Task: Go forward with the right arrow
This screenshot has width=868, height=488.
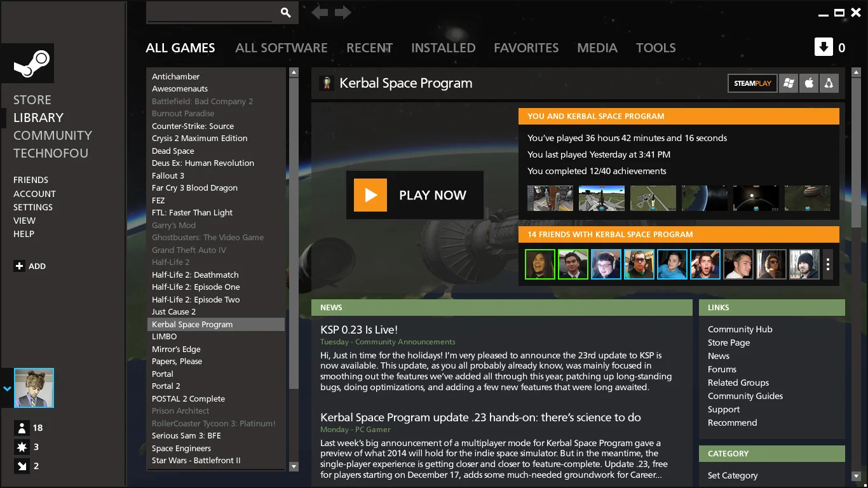Action: pyautogui.click(x=342, y=13)
